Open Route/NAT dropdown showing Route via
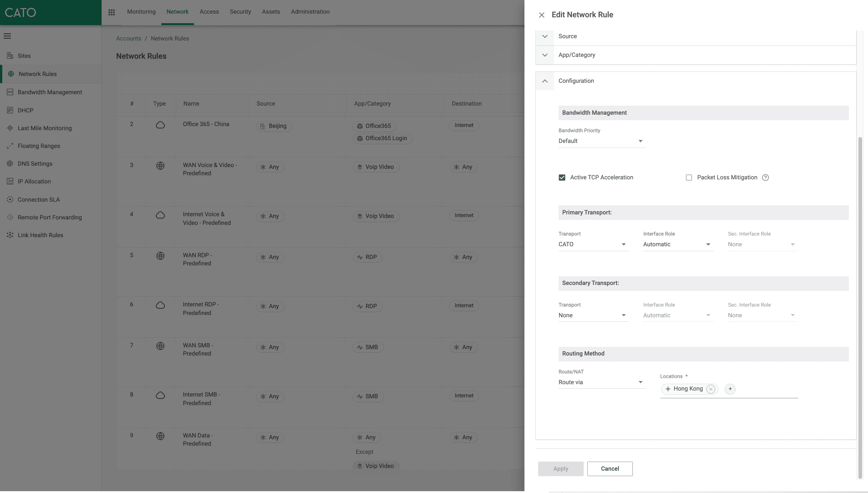Image resolution: width=868 pixels, height=493 pixels. point(601,382)
